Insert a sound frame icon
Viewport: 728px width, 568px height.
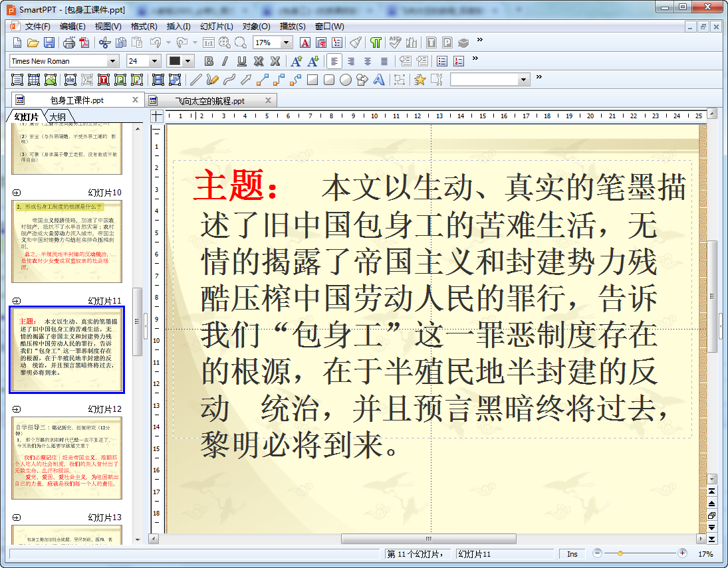pyautogui.click(x=175, y=80)
